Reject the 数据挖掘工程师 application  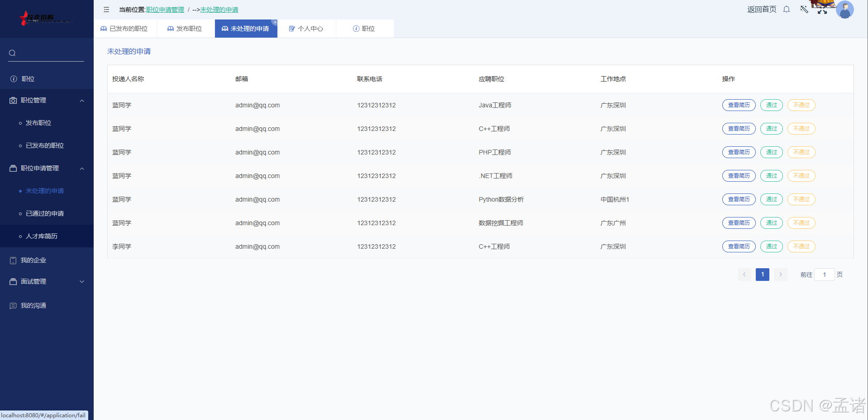(801, 223)
